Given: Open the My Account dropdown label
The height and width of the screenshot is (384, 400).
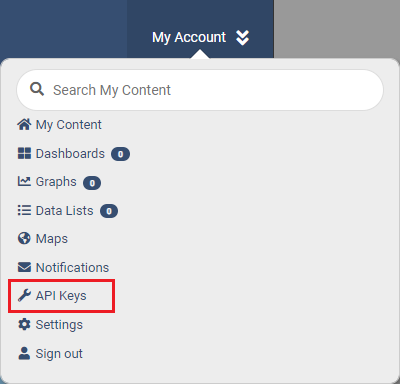Looking at the screenshot, I should (189, 37).
